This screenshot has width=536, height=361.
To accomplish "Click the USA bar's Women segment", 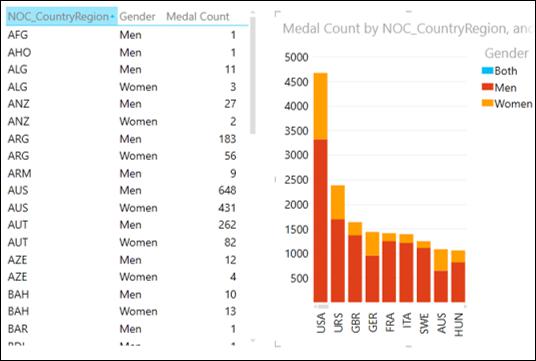I will click(321, 106).
